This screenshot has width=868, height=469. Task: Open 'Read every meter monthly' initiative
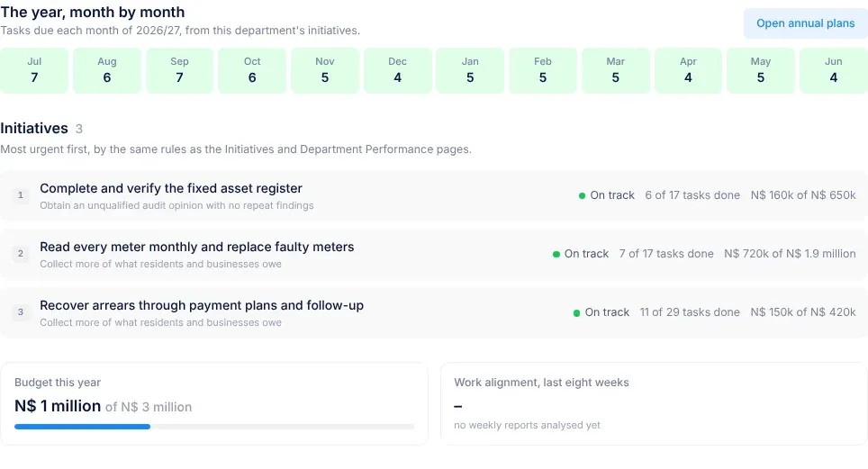click(x=434, y=254)
